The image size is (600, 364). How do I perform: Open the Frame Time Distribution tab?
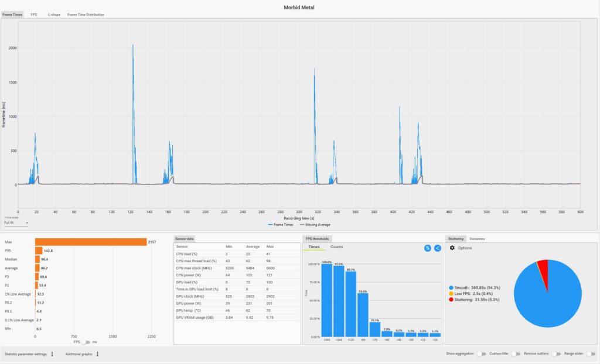click(x=86, y=15)
